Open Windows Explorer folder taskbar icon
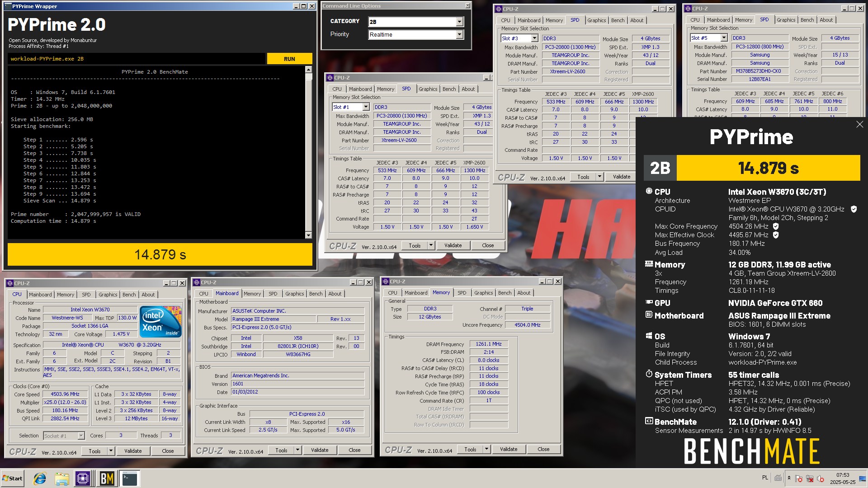This screenshot has height=488, width=868. [x=62, y=479]
